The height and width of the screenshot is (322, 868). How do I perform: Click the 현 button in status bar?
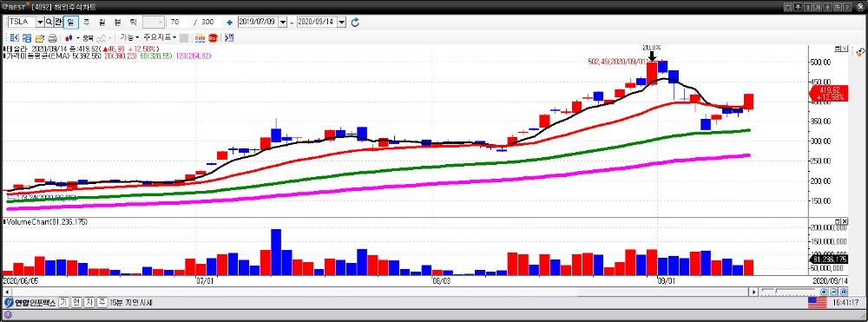pos(76,303)
